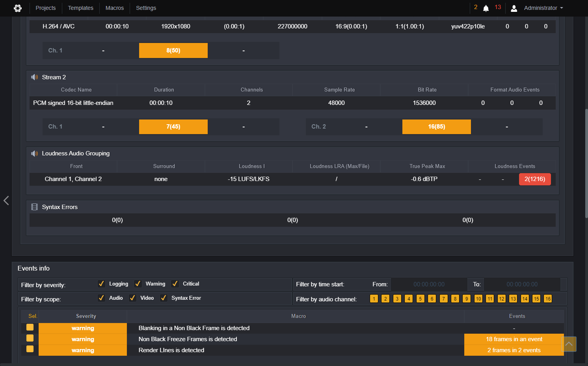Toggle the Critical severity checkbox
The height and width of the screenshot is (366, 588).
coord(175,284)
